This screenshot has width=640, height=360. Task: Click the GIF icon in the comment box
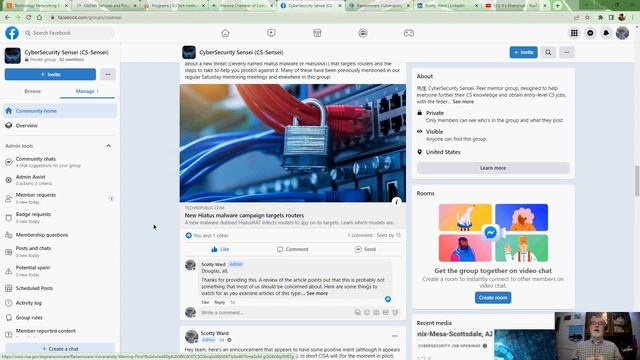click(386, 312)
